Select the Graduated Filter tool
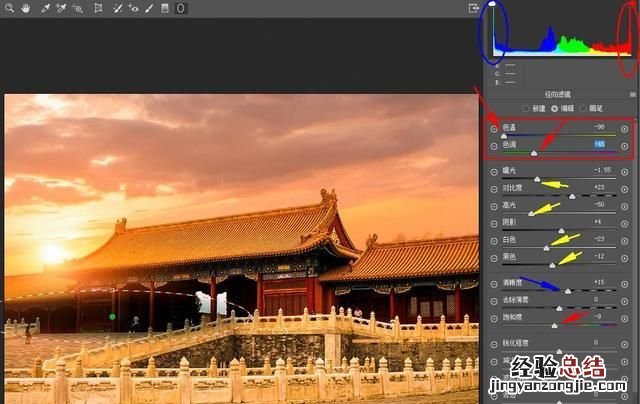The image size is (640, 404). point(165,8)
